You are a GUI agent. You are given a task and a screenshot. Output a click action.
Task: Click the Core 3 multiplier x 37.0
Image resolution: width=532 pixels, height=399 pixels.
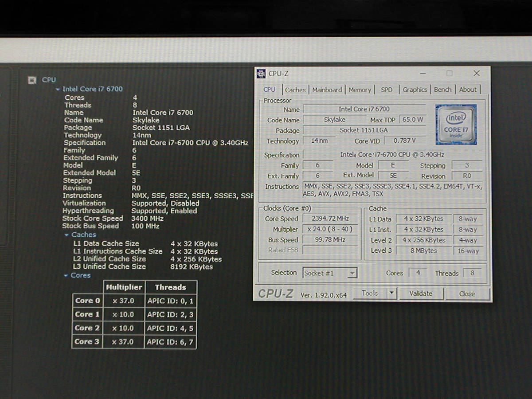[123, 342]
